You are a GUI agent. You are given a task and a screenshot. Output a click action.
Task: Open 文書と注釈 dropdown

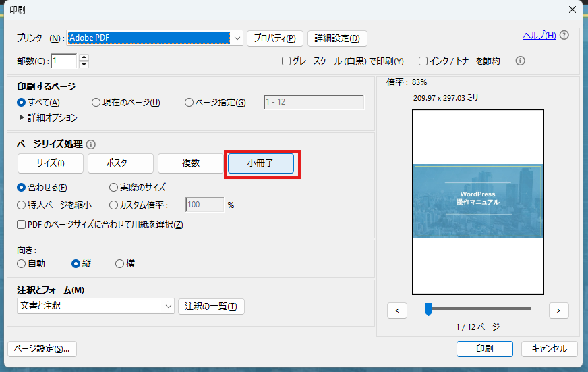coord(95,306)
